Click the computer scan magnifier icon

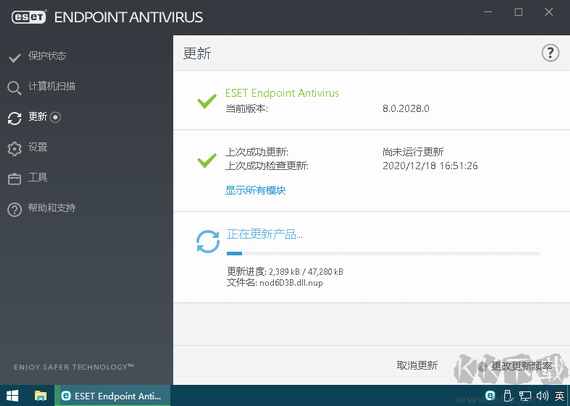click(15, 88)
